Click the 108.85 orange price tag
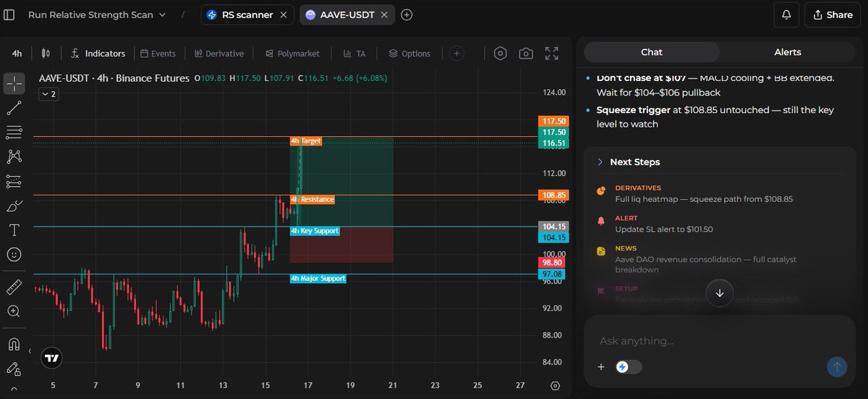The width and height of the screenshot is (868, 399). pyautogui.click(x=553, y=196)
